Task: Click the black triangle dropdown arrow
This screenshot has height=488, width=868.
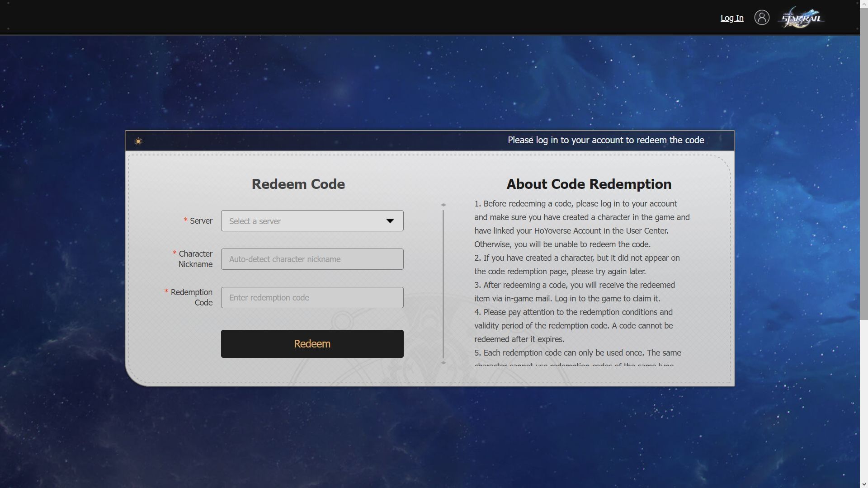Action: click(390, 221)
